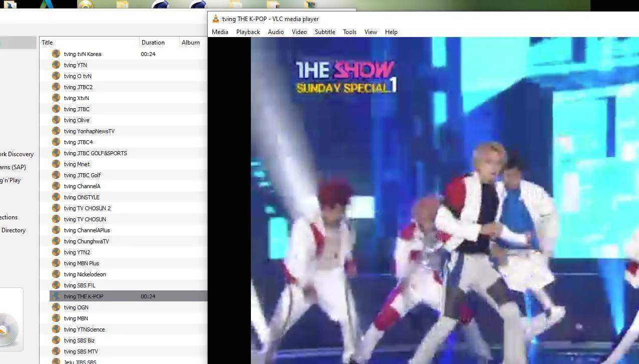
Task: Click the VLC player window title text
Action: click(270, 19)
